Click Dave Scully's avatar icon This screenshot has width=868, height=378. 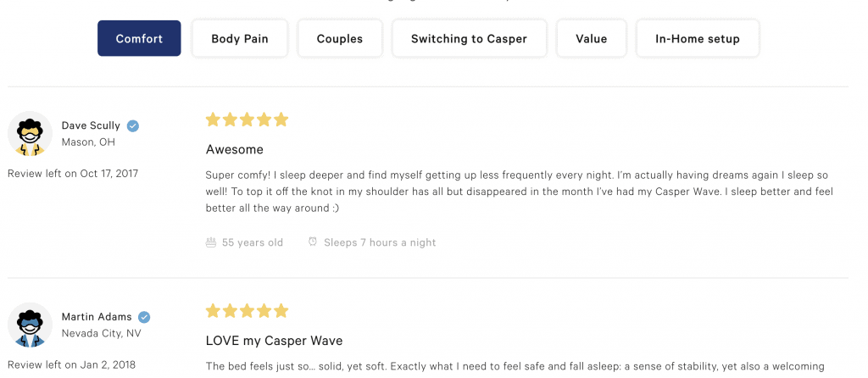tap(30, 134)
